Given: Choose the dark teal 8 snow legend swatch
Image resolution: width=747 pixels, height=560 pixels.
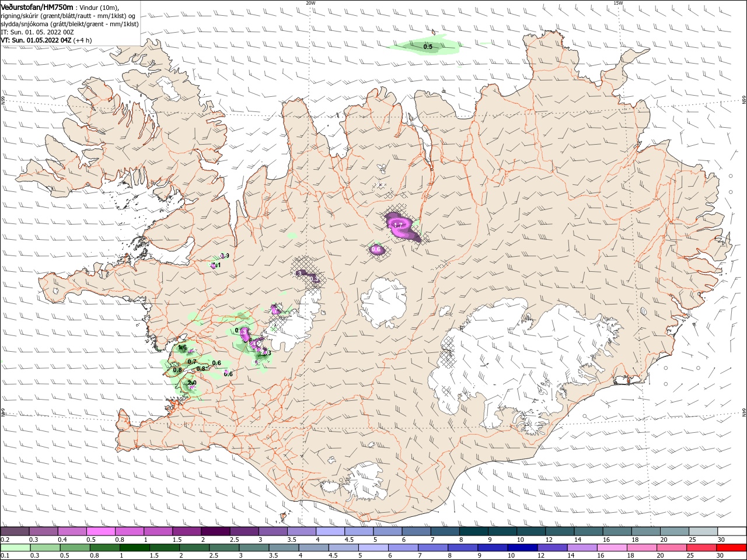Looking at the screenshot, I should point(474,531).
